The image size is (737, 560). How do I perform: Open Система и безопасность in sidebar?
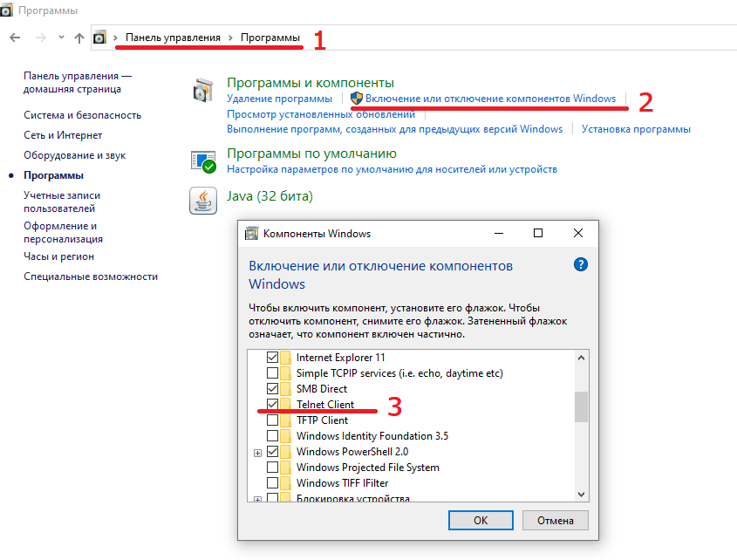pyautogui.click(x=82, y=115)
